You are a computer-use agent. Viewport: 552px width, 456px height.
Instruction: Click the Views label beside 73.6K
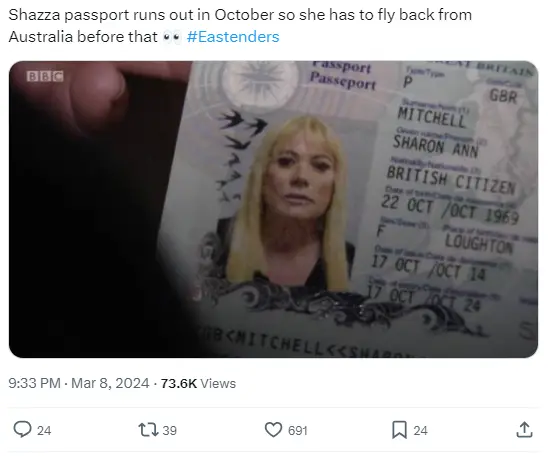(x=218, y=383)
